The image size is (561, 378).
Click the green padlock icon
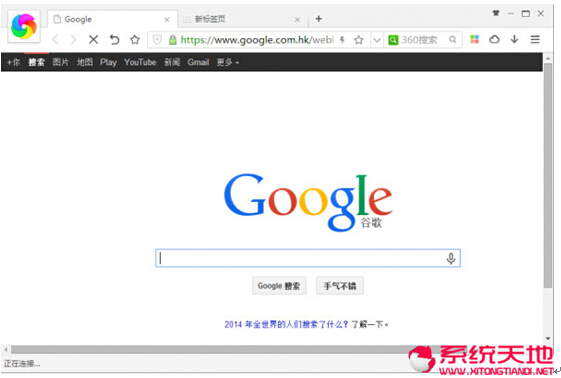click(x=172, y=40)
